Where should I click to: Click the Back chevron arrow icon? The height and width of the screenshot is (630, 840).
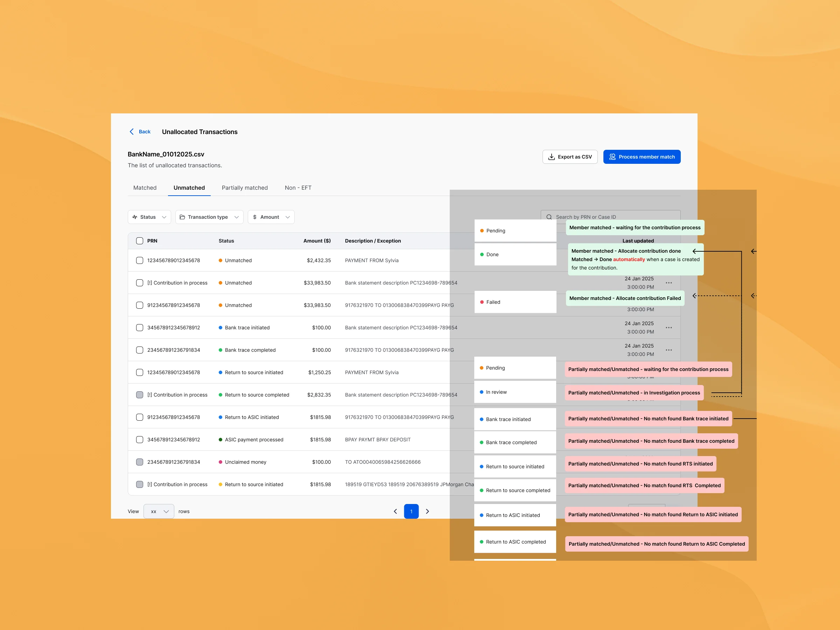pos(132,132)
